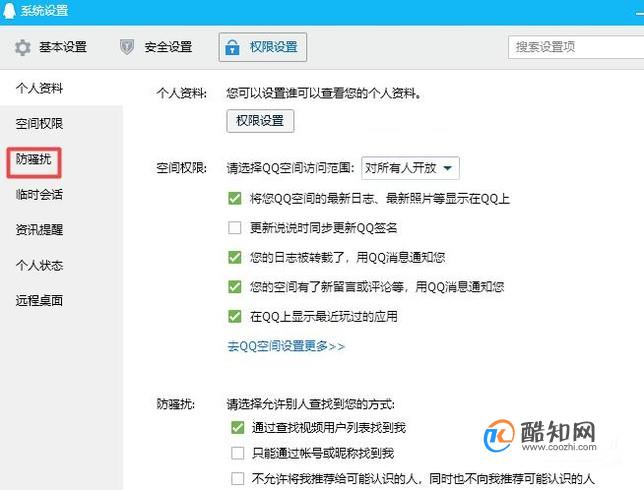Image resolution: width=644 pixels, height=490 pixels.
Task: Click the 搜索设置项 search field
Action: (576, 47)
